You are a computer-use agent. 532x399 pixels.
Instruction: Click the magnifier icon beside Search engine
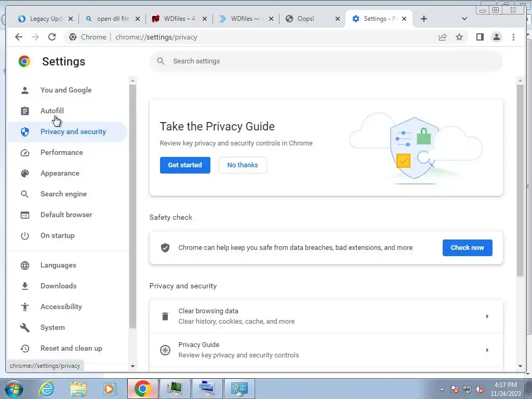(25, 194)
